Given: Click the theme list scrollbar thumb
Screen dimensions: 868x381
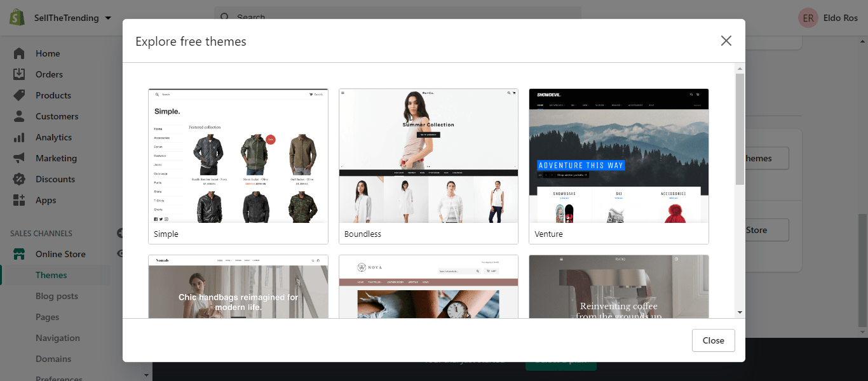Looking at the screenshot, I should tap(740, 129).
